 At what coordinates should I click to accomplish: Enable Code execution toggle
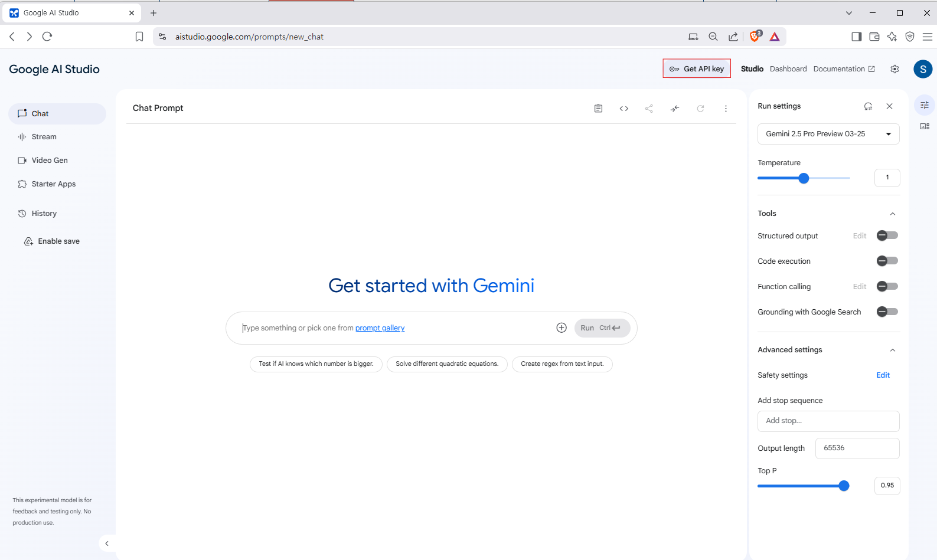(x=887, y=261)
